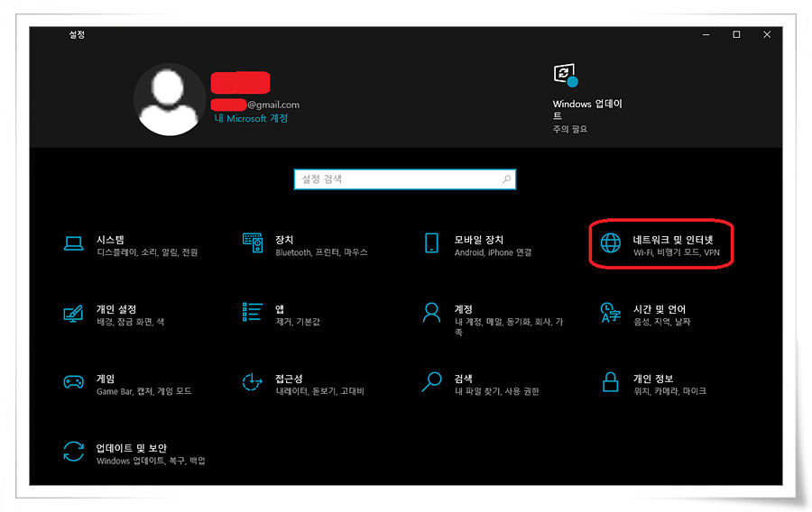
Task: Open the 검색 magnifier icon
Action: (x=431, y=382)
